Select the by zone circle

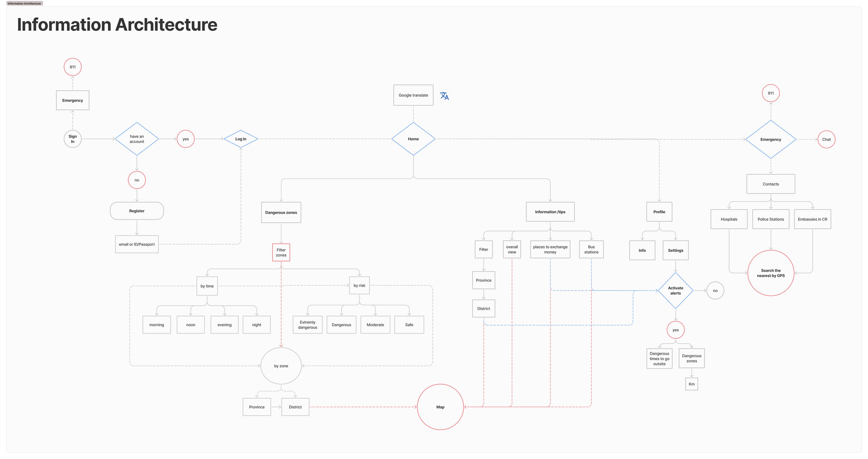click(x=281, y=366)
